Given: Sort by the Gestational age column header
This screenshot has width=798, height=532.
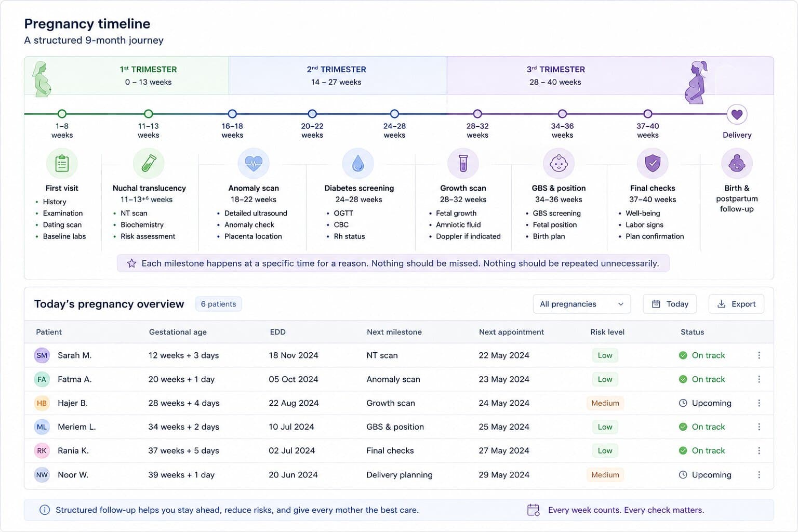Looking at the screenshot, I should tap(178, 332).
